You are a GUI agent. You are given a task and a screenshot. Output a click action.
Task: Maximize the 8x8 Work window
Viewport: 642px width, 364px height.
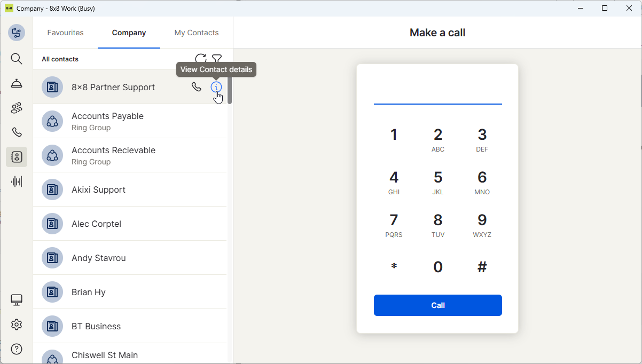(x=605, y=8)
